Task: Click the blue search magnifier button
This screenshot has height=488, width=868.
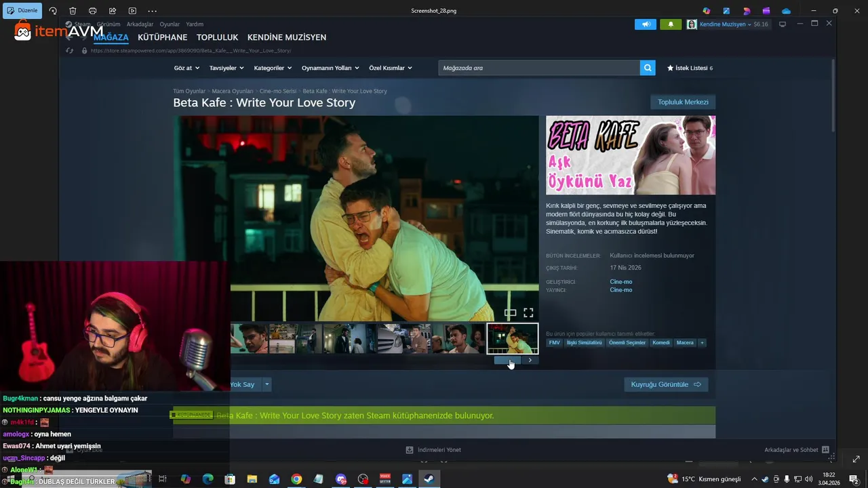Action: (x=648, y=68)
